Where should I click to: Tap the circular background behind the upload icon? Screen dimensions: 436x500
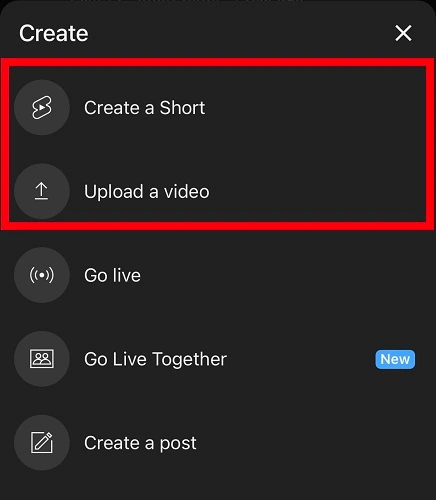click(x=42, y=191)
